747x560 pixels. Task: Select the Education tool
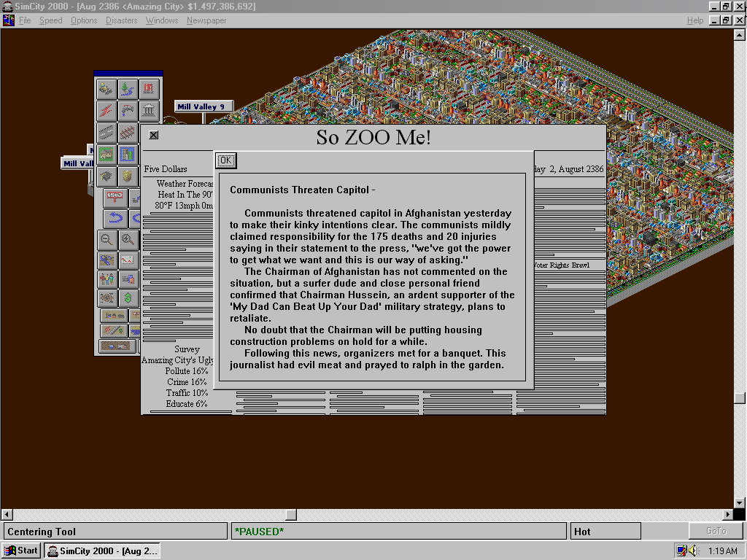coord(107,176)
